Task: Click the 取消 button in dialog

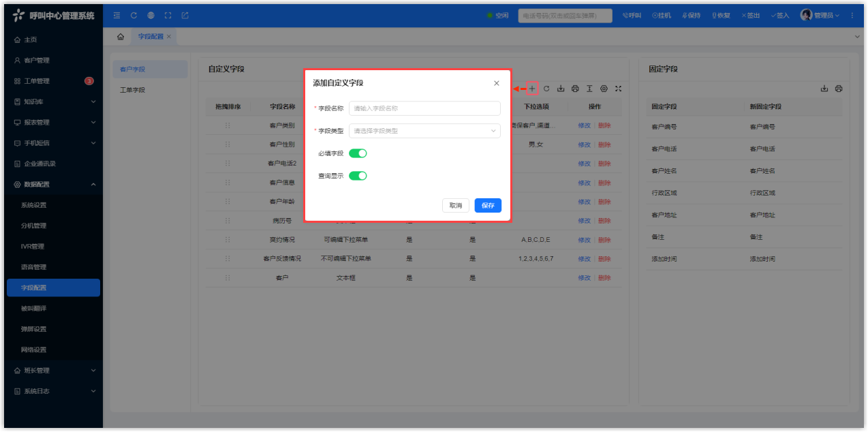Action: (455, 205)
